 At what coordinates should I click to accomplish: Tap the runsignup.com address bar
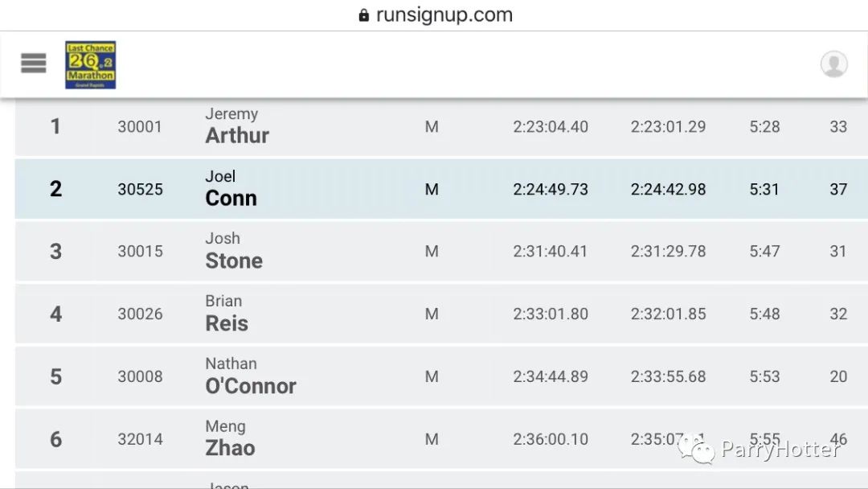pos(436,15)
